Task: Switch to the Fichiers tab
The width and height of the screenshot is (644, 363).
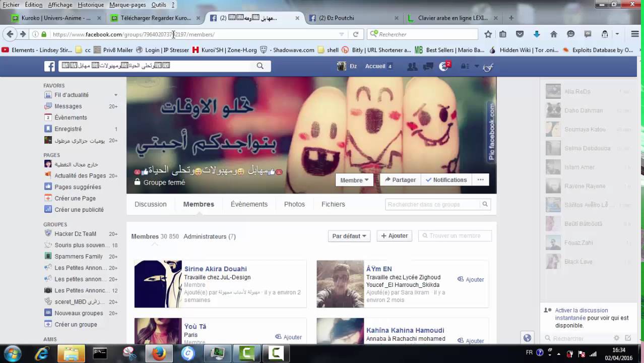Action: click(333, 204)
